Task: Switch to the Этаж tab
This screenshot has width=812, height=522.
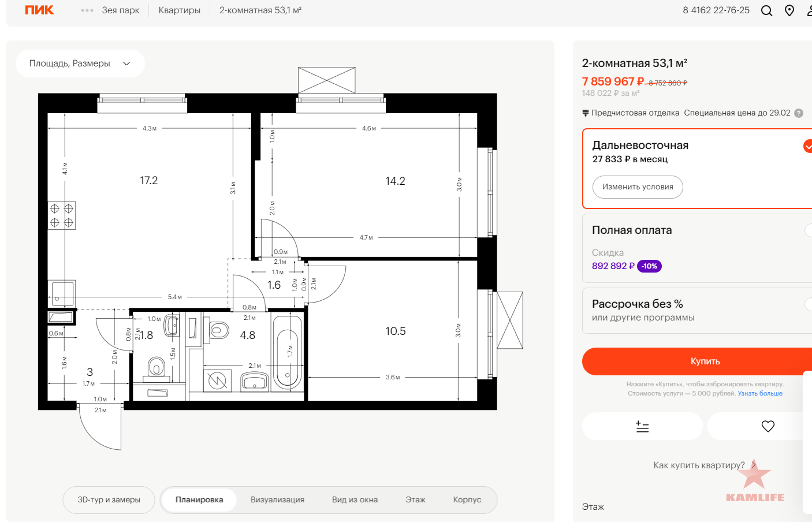Action: click(x=415, y=500)
